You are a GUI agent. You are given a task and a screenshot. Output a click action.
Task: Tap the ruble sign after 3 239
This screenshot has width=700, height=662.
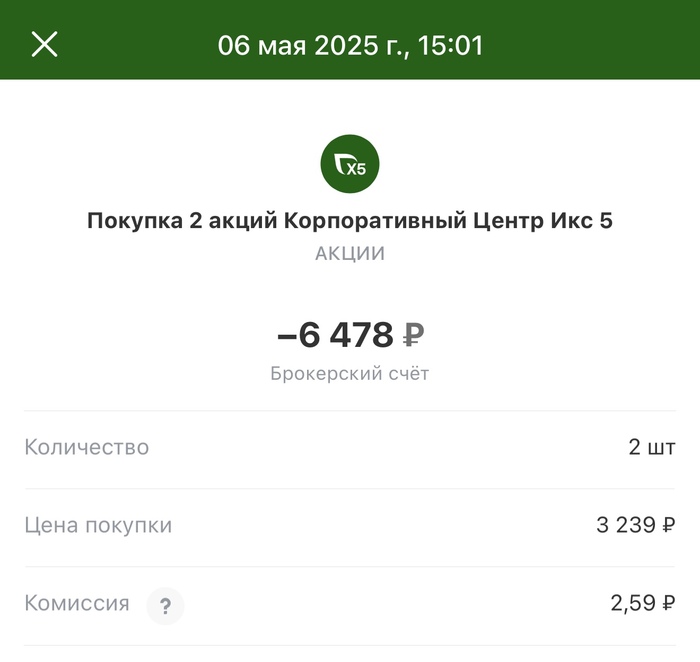tap(668, 525)
